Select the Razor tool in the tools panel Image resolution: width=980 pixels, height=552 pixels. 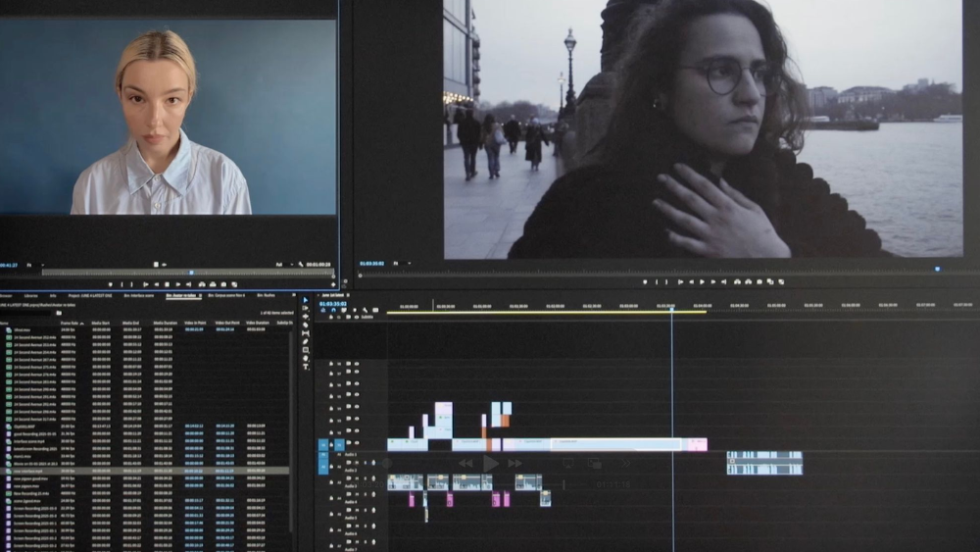pos(305,325)
